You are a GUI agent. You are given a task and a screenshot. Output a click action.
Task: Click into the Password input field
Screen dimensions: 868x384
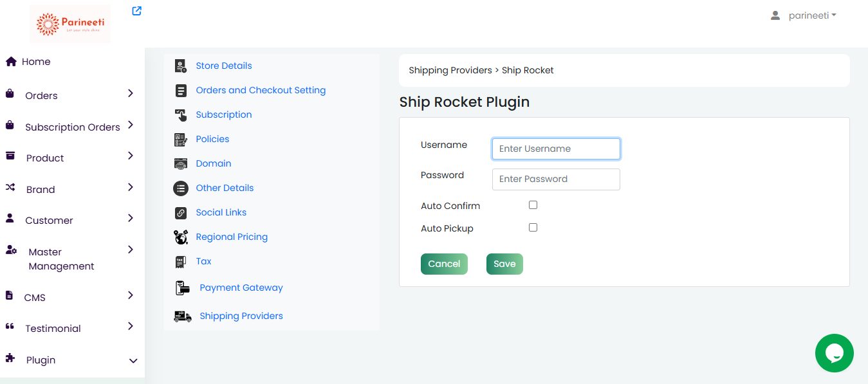(556, 179)
